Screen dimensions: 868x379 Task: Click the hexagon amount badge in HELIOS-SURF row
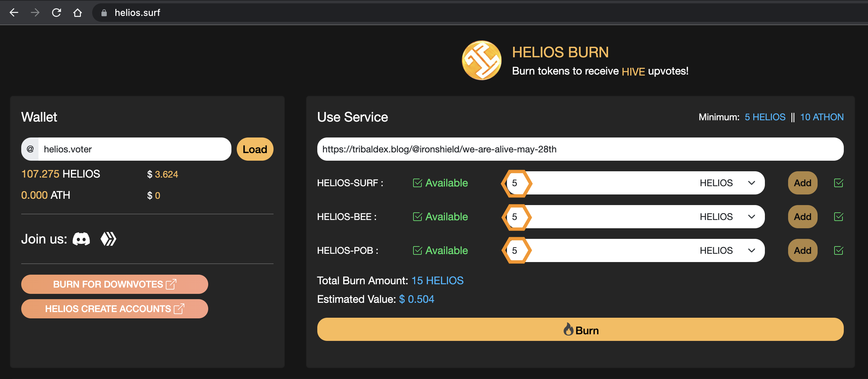coord(516,183)
